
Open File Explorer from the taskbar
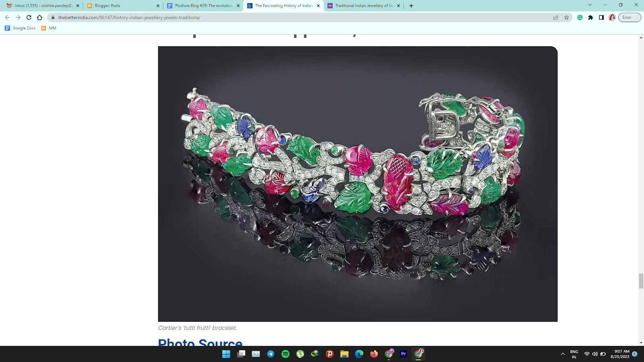[x=344, y=354]
